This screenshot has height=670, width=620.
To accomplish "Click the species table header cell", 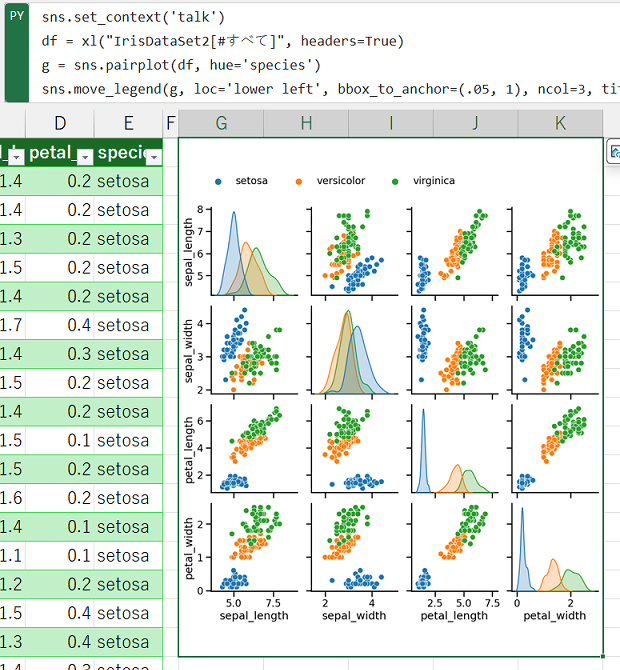I will [x=128, y=153].
